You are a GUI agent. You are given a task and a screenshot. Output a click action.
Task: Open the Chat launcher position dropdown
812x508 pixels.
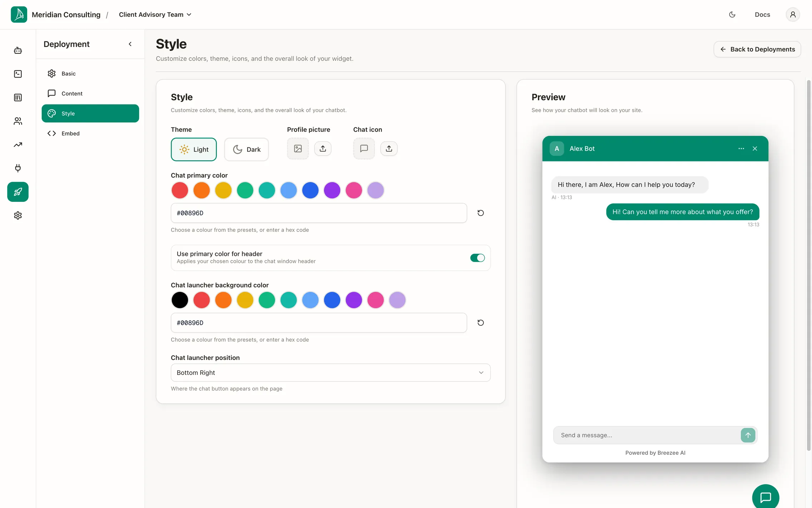click(331, 372)
